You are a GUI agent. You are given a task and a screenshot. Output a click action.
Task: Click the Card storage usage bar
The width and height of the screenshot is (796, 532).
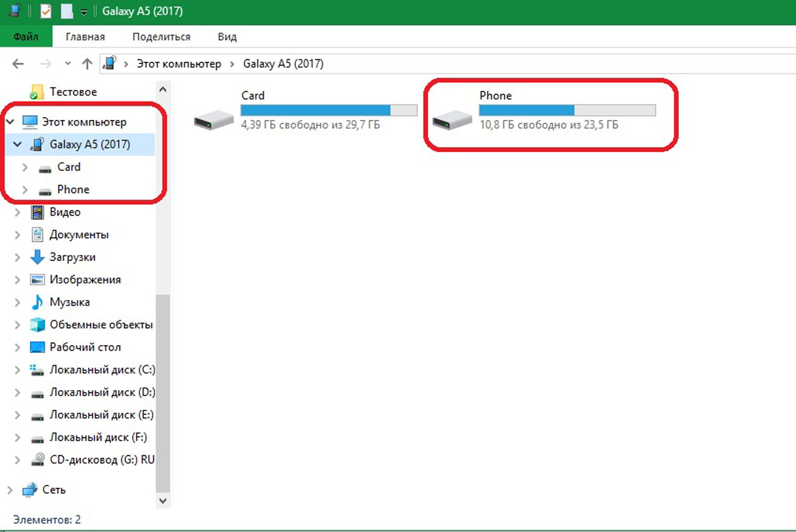(x=329, y=110)
